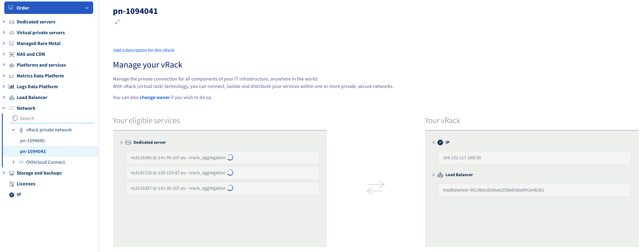Viewport: 644px width, 252px height.
Task: Click the Storage and backups NAS icon
Action: click(12, 173)
